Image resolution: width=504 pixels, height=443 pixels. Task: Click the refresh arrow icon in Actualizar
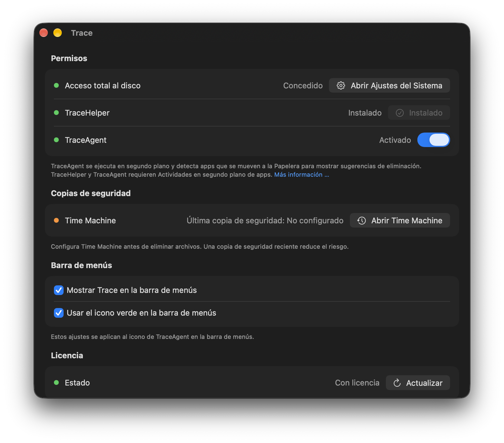pyautogui.click(x=397, y=383)
